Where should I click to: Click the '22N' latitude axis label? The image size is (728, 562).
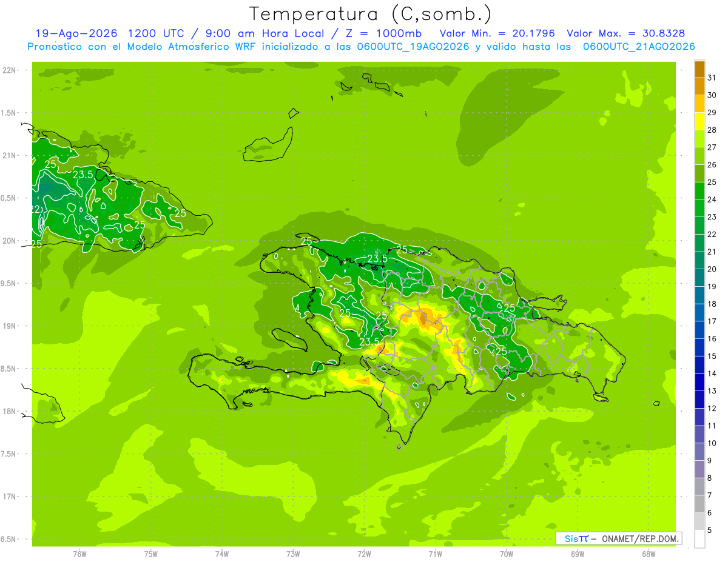[x=8, y=70]
